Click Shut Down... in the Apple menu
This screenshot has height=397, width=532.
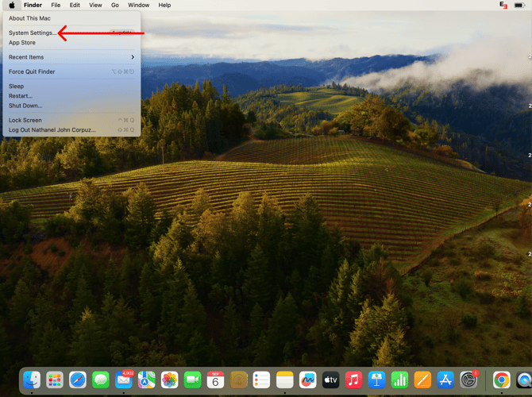click(x=25, y=106)
